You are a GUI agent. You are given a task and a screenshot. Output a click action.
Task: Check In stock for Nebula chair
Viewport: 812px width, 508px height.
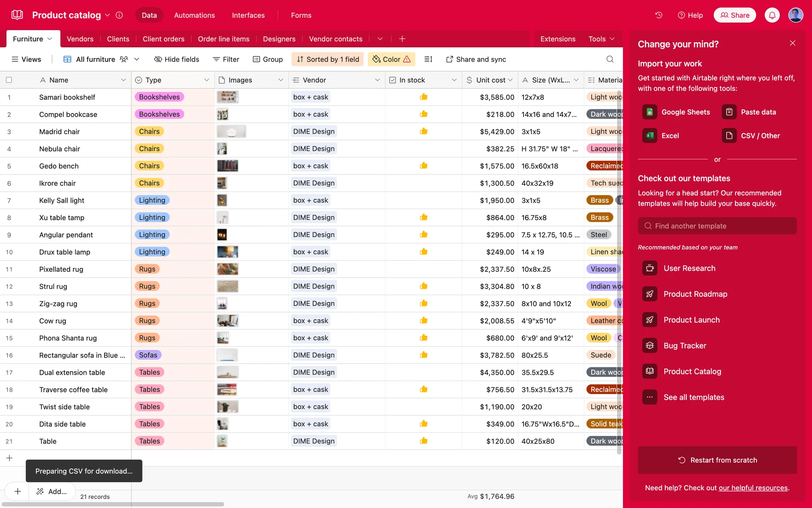(x=423, y=149)
